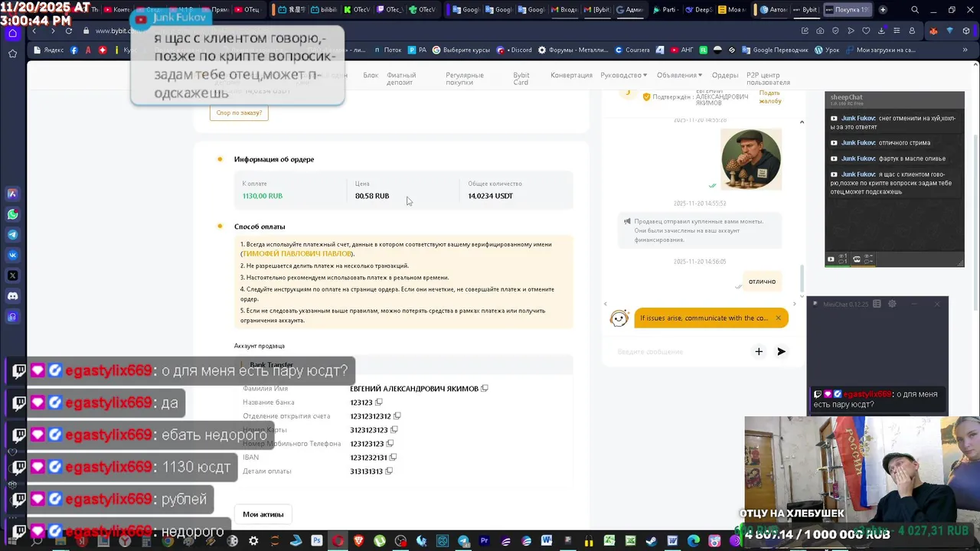Open Выберите курсы bookmark

(461, 50)
